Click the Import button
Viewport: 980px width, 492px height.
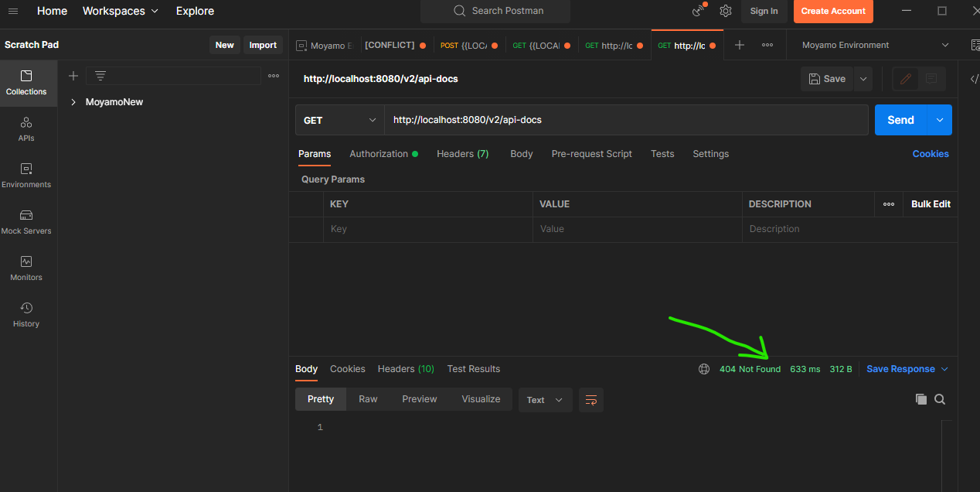(263, 45)
